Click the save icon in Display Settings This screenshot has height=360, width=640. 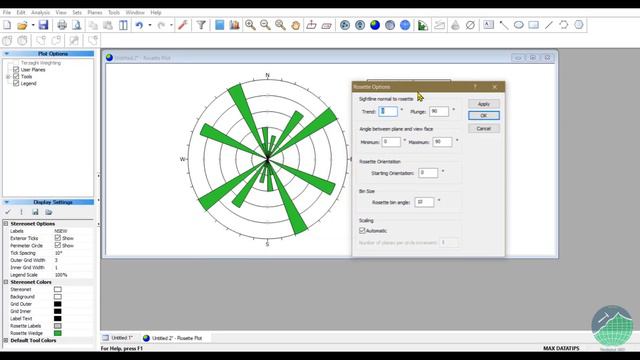35,212
